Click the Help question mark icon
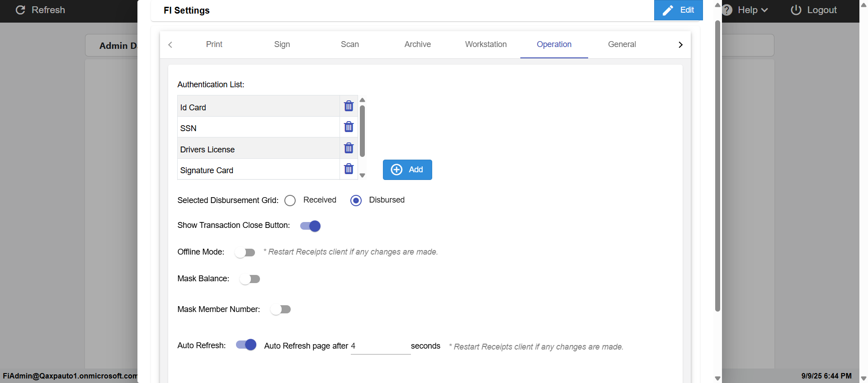 [727, 10]
